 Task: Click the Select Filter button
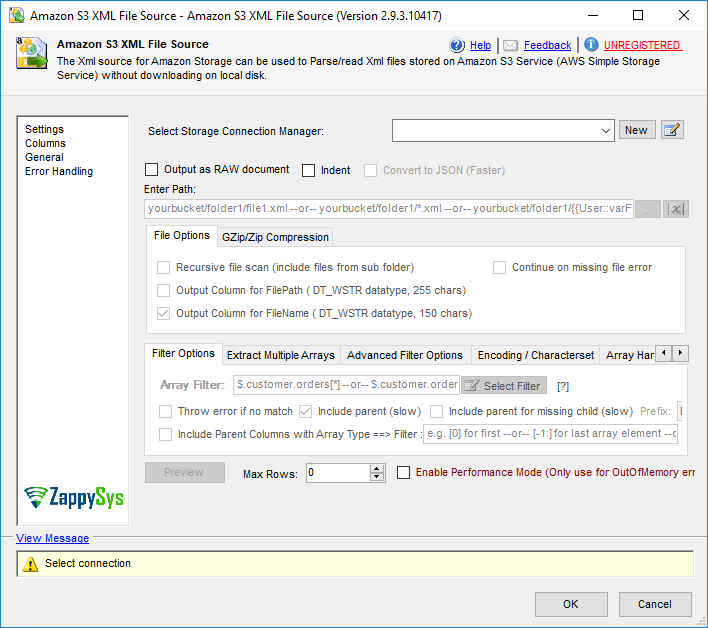pyautogui.click(x=504, y=386)
